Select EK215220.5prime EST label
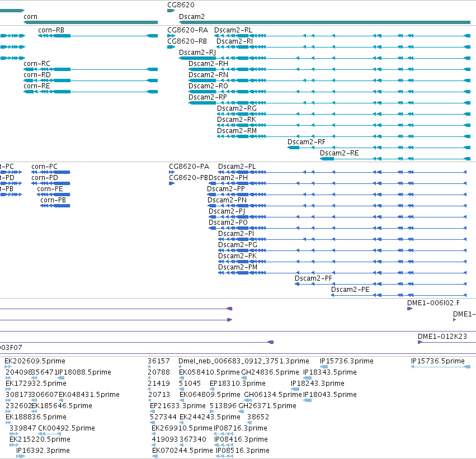This screenshot has width=476, height=459. [40, 440]
